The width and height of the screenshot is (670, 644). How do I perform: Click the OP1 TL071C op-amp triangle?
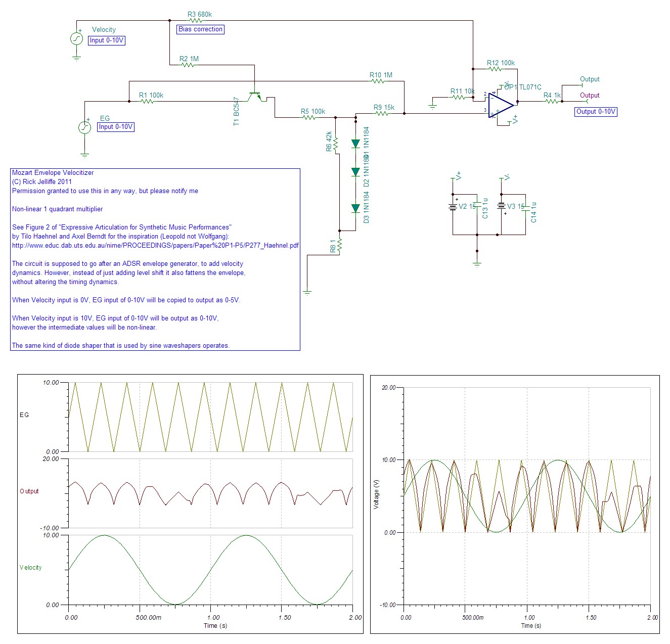pos(501,106)
